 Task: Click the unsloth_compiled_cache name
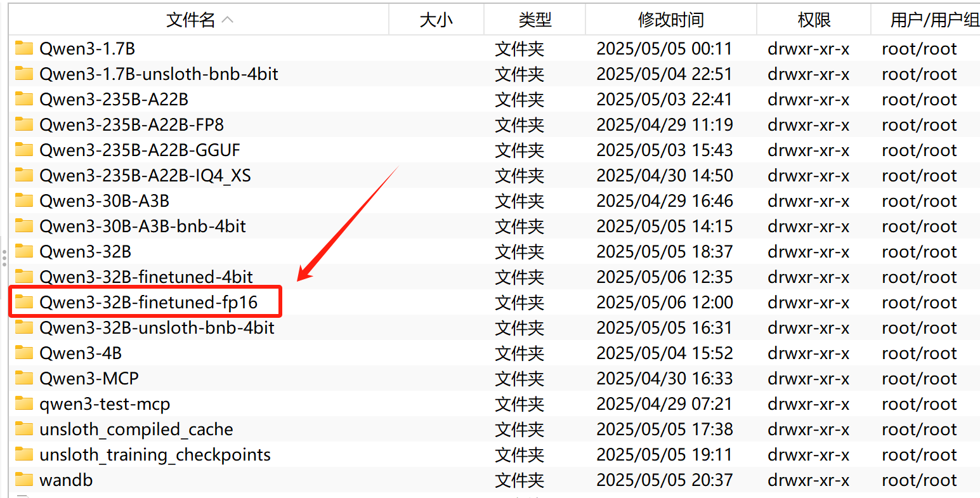(x=136, y=429)
